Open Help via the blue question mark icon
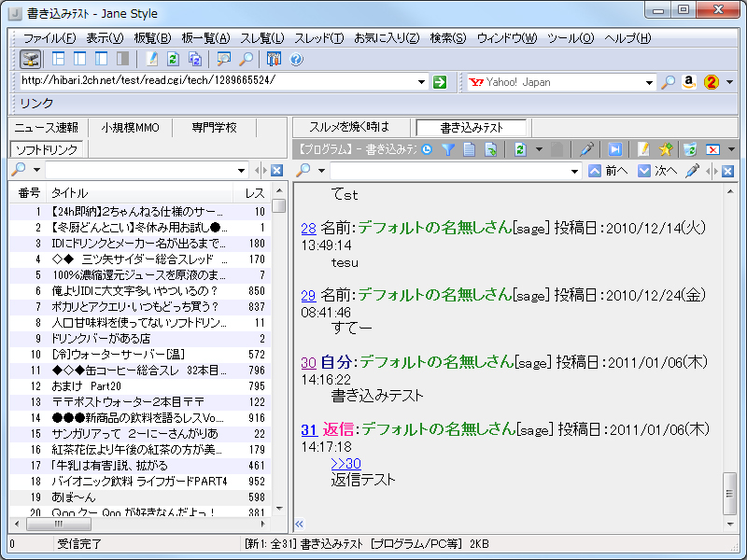 pos(298,58)
